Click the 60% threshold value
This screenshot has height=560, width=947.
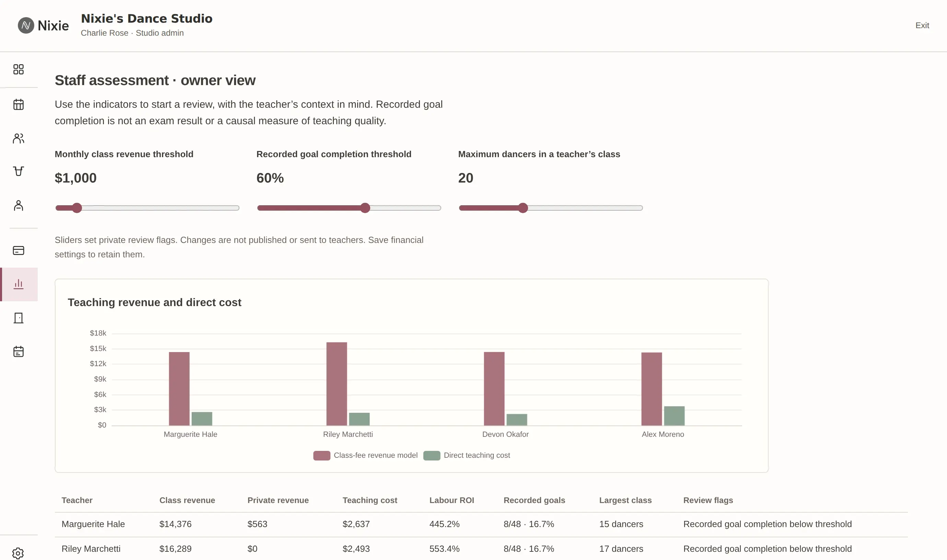point(270,178)
